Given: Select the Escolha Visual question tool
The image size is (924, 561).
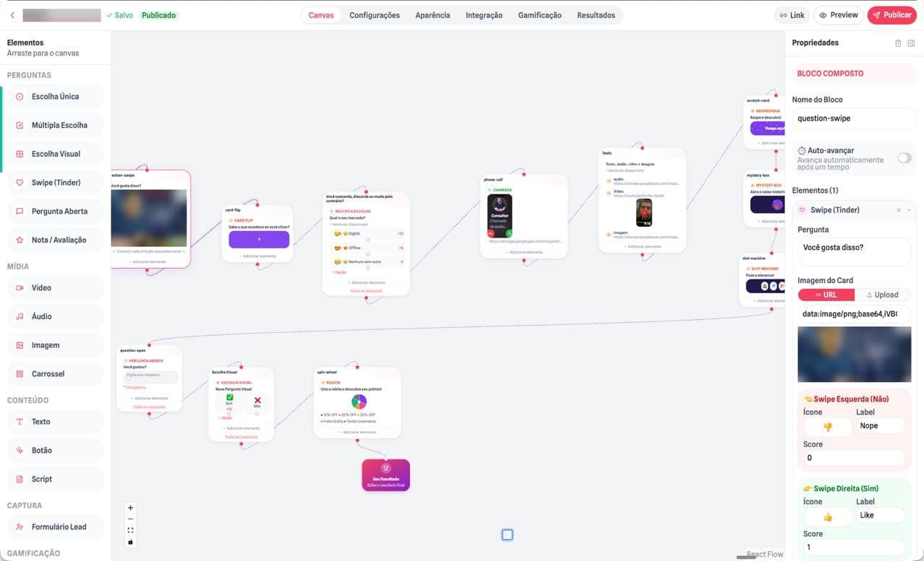Looking at the screenshot, I should 55,153.
